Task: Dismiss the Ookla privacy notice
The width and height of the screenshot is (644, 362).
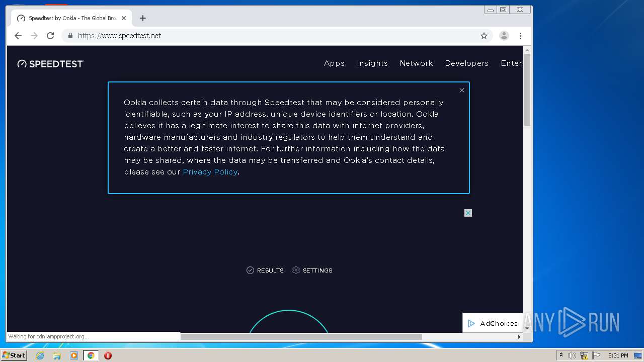Action: click(462, 90)
